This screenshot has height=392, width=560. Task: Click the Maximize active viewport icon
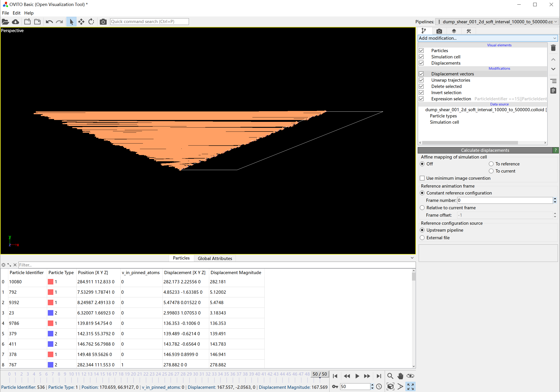click(x=411, y=386)
